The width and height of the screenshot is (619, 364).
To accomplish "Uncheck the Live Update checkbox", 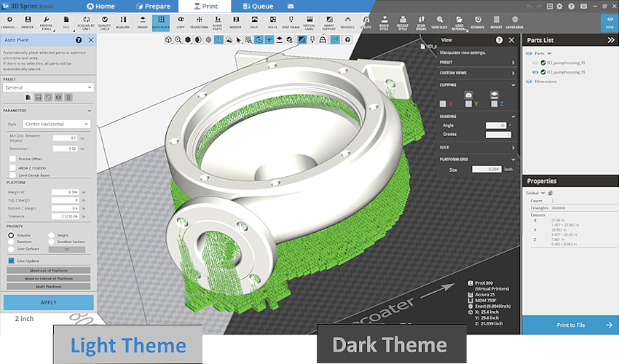I will coord(12,260).
